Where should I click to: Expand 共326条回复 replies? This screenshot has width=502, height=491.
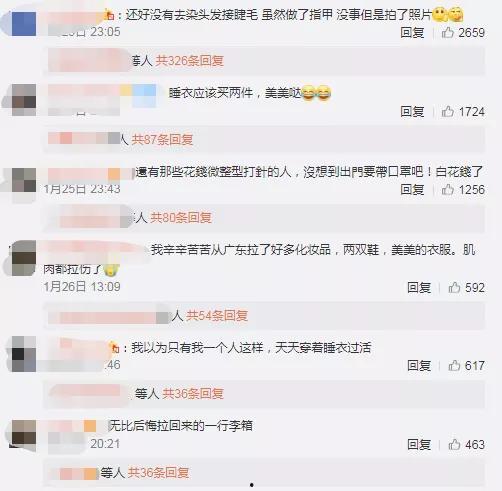(189, 61)
